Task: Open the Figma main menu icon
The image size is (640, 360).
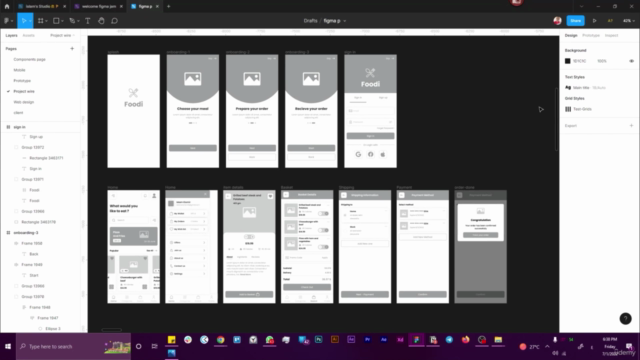Action: coord(7,21)
